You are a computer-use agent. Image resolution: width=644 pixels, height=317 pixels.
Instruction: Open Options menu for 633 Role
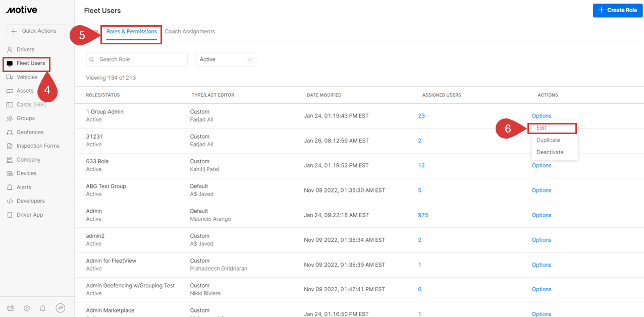click(x=541, y=165)
